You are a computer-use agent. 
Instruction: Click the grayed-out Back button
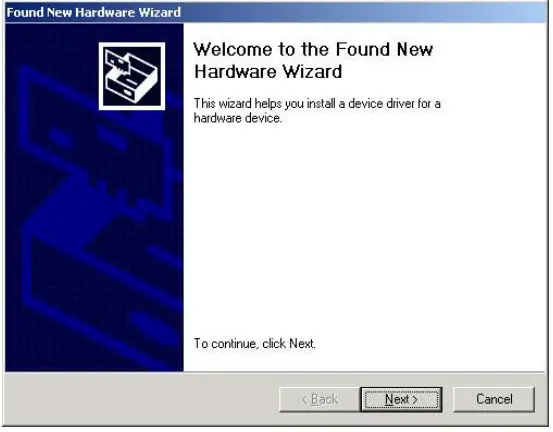(320, 399)
